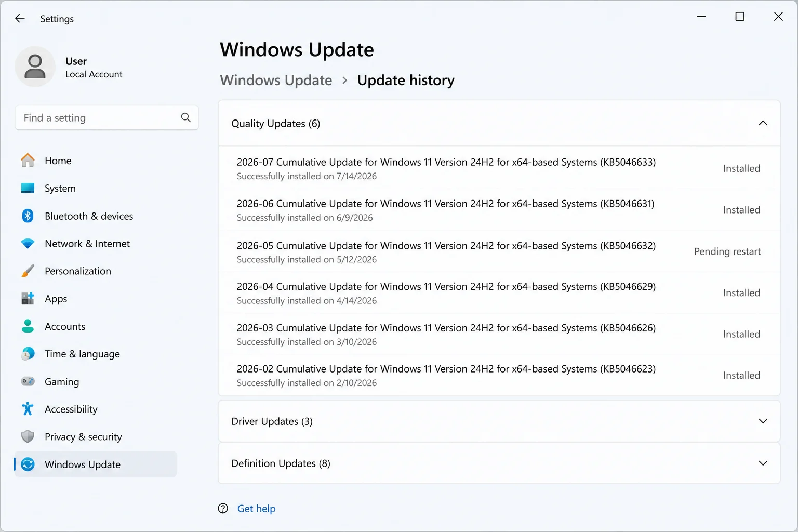The height and width of the screenshot is (532, 798).
Task: Click the Get help question mark icon
Action: pyautogui.click(x=223, y=509)
